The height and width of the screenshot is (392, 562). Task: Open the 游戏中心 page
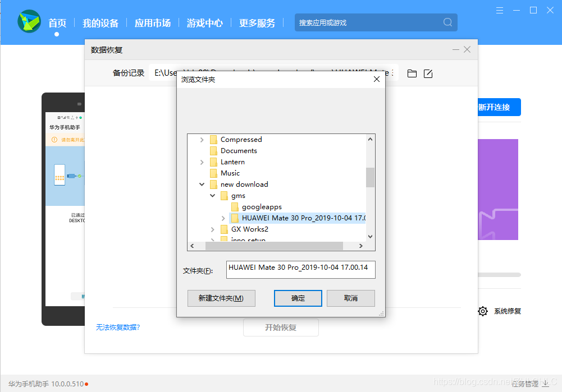click(x=204, y=23)
